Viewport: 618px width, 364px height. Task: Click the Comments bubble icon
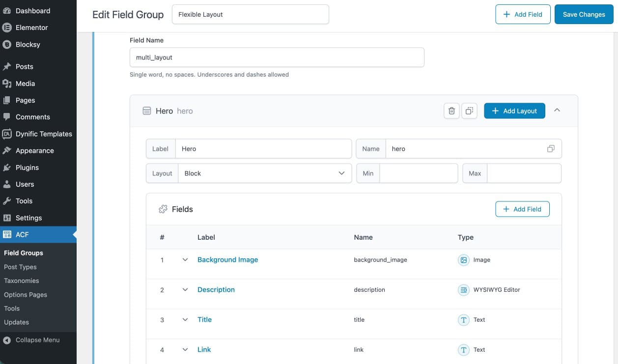[7, 117]
